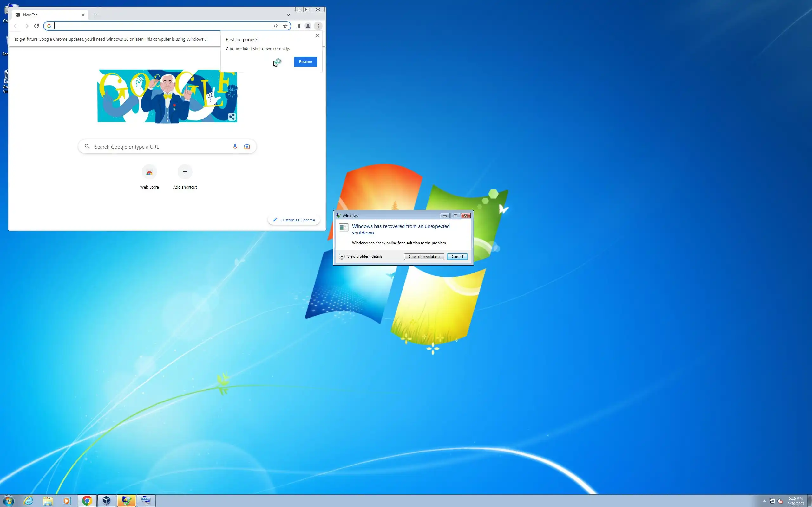Image resolution: width=812 pixels, height=507 pixels.
Task: Select the New Tab tab
Action: click(47, 15)
